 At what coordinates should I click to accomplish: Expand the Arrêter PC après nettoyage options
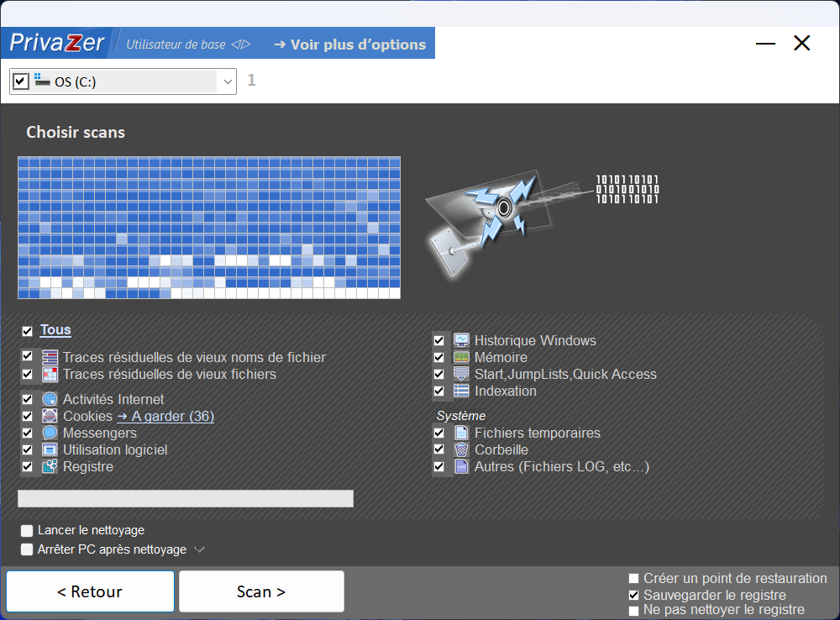[x=199, y=549]
